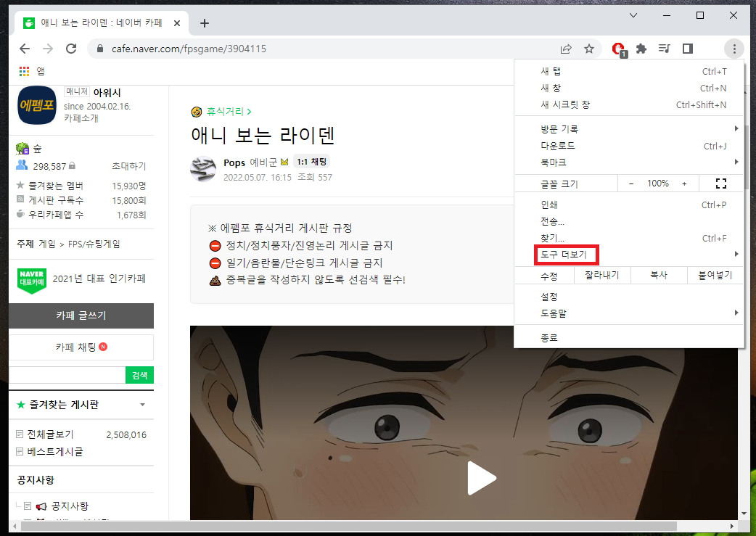Expand 도움말 submenu
This screenshot has height=536, width=756.
(x=629, y=313)
